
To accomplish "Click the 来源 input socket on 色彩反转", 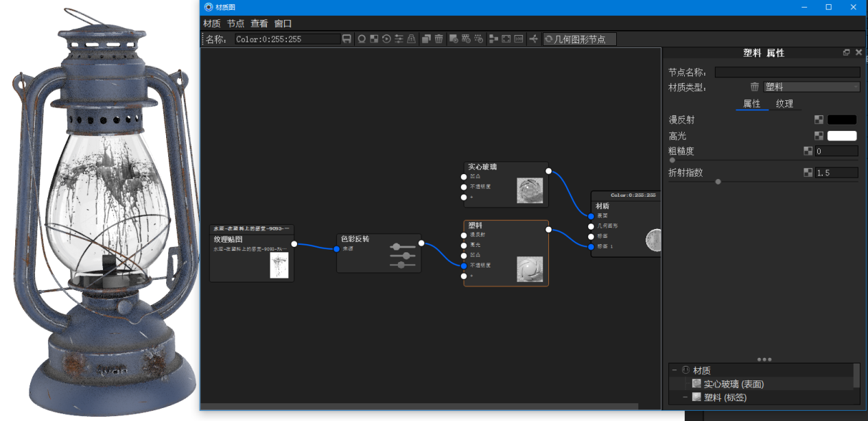I will 337,249.
